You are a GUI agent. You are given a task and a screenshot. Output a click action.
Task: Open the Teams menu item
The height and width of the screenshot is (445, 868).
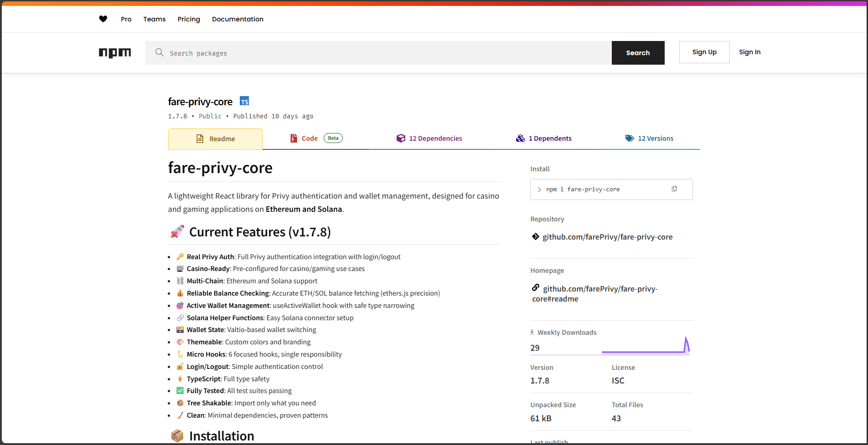(155, 19)
